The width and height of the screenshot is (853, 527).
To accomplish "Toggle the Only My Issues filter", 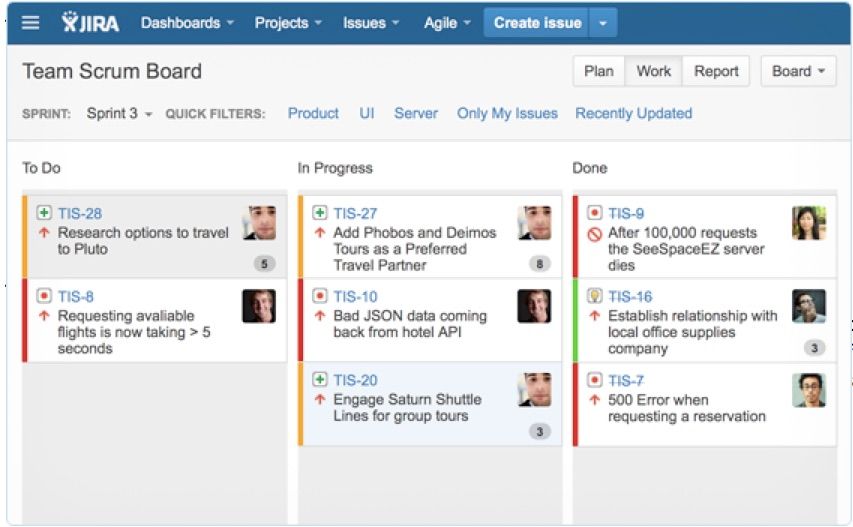I will 507,113.
